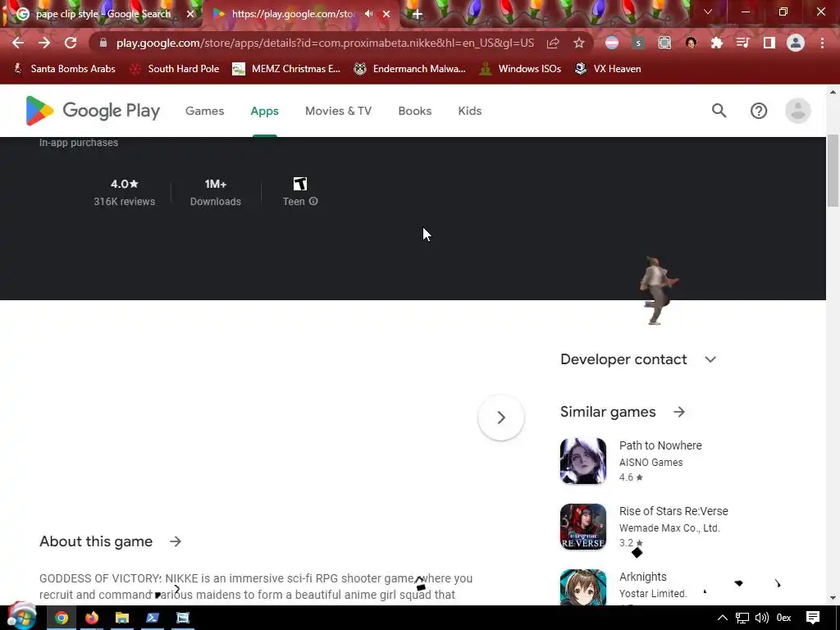This screenshot has height=630, width=840.
Task: Click the 1M+ Downloads text
Action: tap(216, 192)
